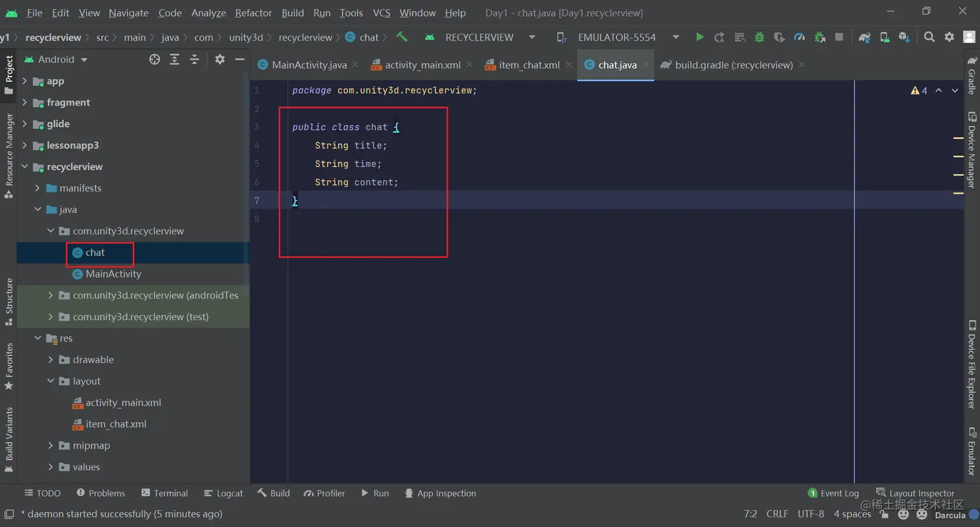Open the Analyze menu
Image resolution: width=980 pixels, height=527 pixels.
click(x=209, y=12)
